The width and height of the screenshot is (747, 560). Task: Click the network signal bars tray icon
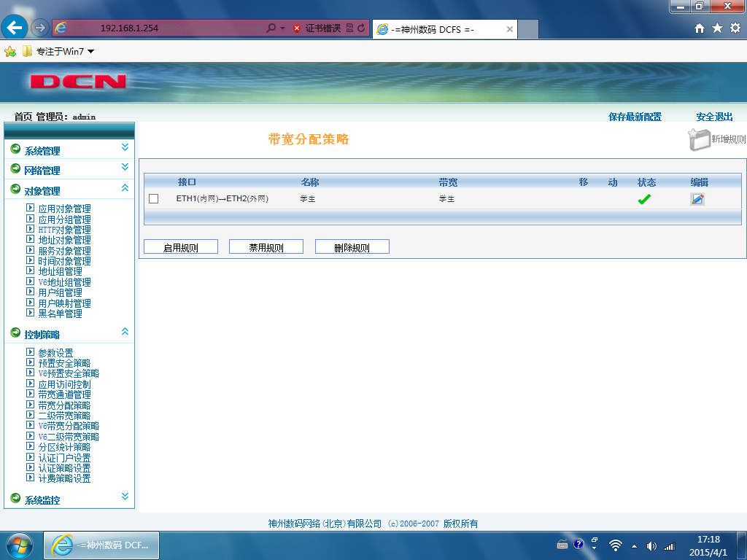pos(670,546)
